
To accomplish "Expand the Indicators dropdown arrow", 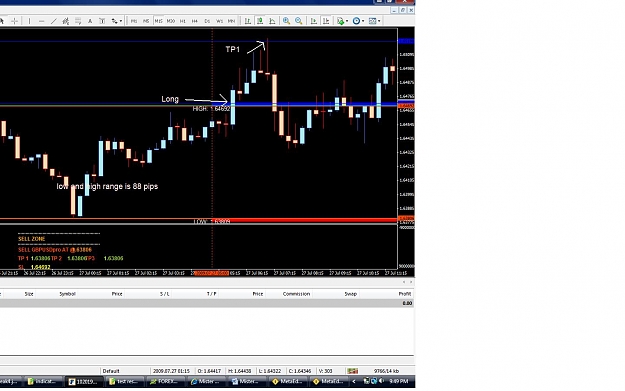I will tap(347, 21).
